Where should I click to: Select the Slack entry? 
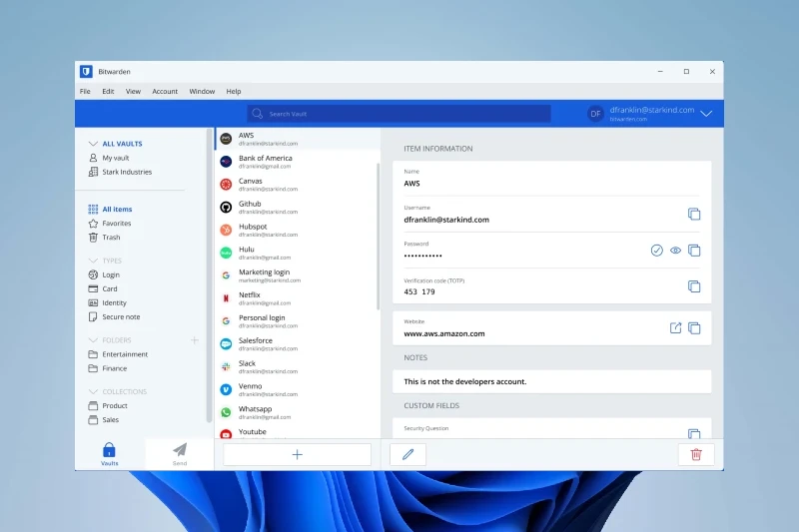pyautogui.click(x=296, y=367)
